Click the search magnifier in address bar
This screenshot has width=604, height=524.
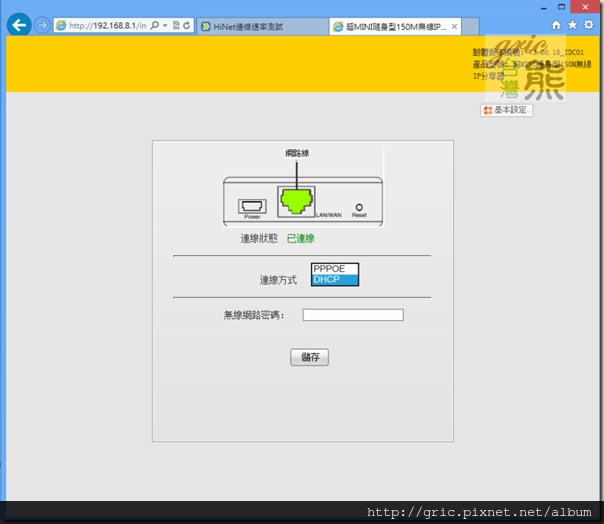(155, 25)
